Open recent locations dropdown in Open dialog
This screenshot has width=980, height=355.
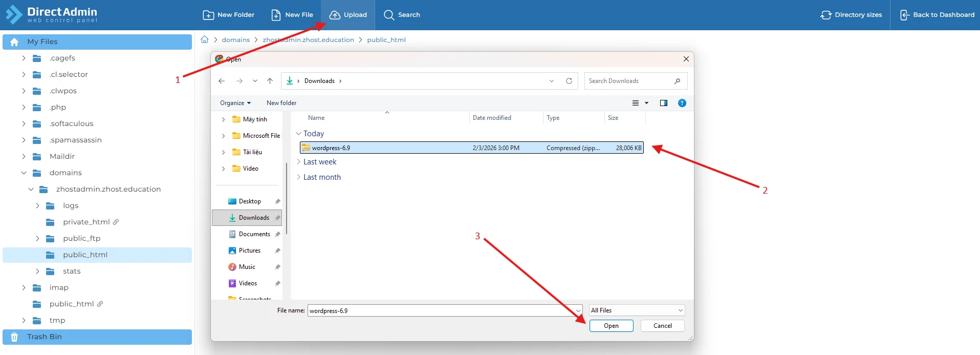[x=255, y=81]
